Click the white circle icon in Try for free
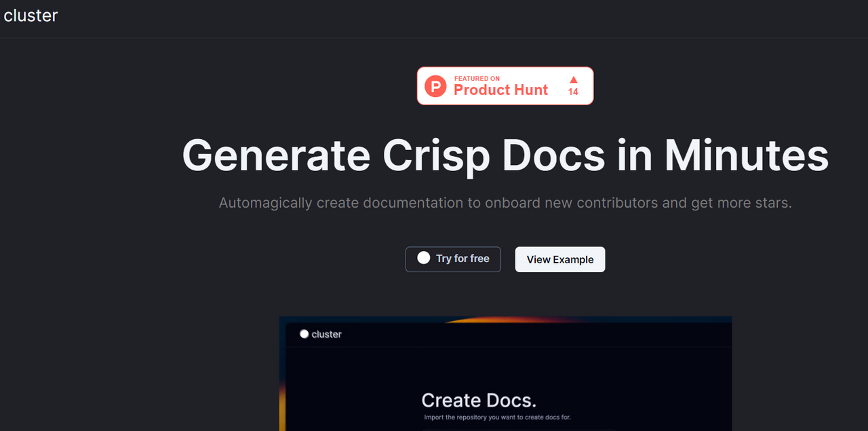Screen dimensions: 868x431 pyautogui.click(x=424, y=258)
